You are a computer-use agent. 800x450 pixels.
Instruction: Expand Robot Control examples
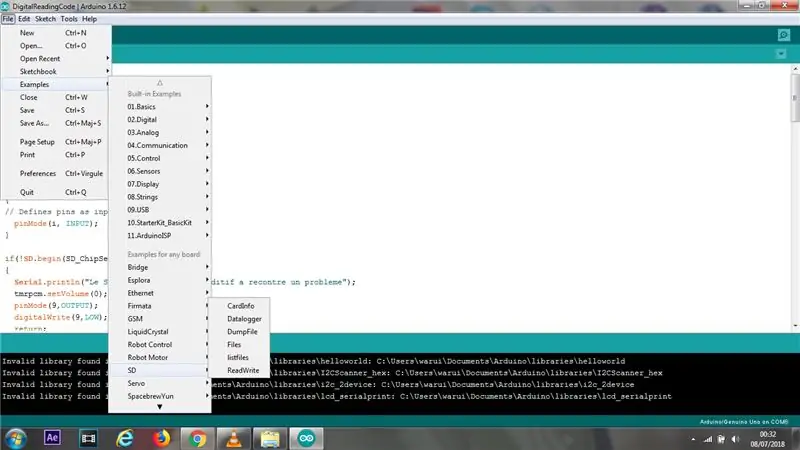click(x=160, y=344)
